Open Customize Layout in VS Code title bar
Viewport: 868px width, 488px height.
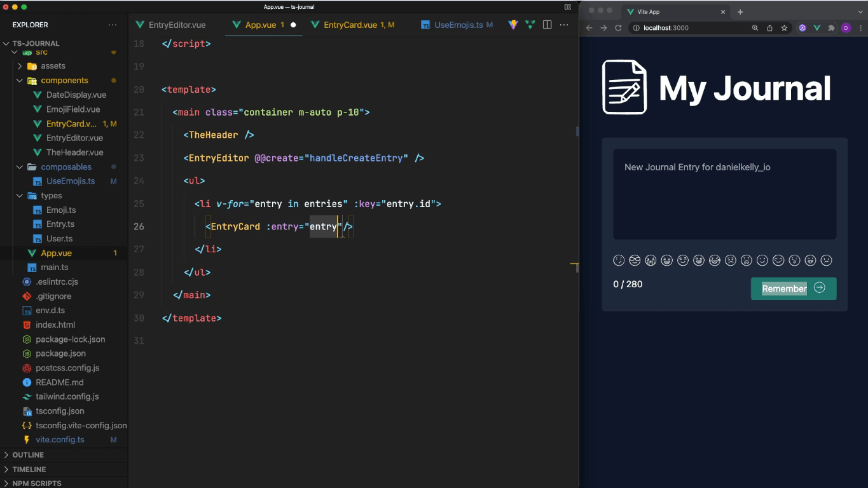tap(568, 7)
